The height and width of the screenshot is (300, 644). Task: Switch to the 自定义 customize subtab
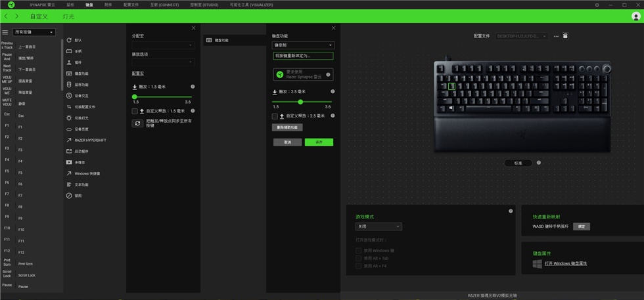pos(39,16)
